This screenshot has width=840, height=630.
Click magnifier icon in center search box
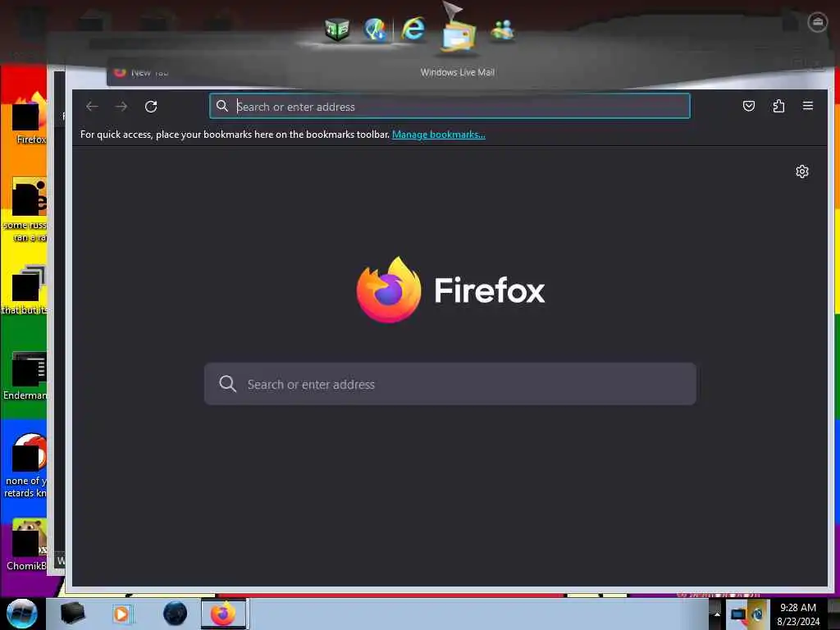click(x=228, y=384)
